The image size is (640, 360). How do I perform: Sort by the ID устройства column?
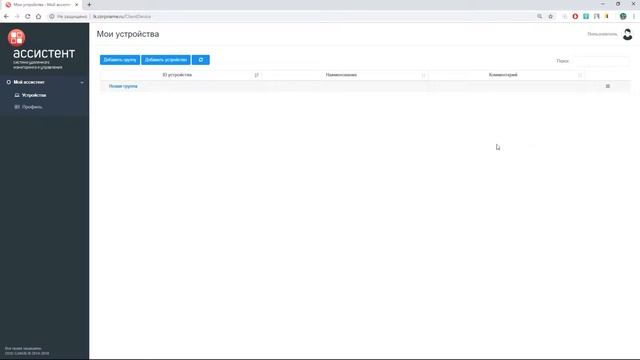tap(177, 75)
